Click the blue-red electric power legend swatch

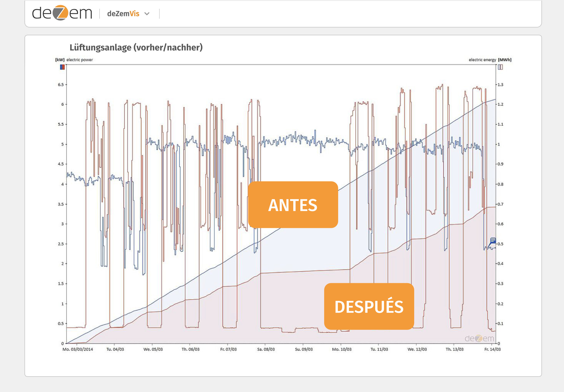coord(62,67)
